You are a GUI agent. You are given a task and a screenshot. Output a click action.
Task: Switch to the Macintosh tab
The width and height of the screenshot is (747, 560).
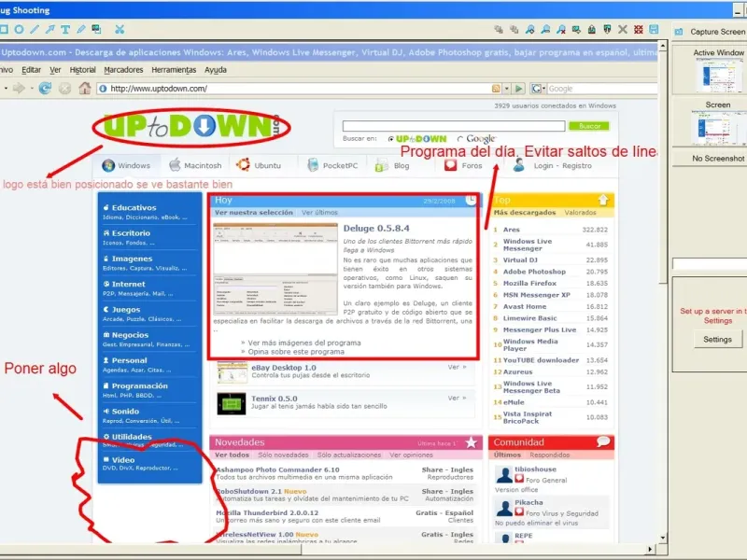195,165
